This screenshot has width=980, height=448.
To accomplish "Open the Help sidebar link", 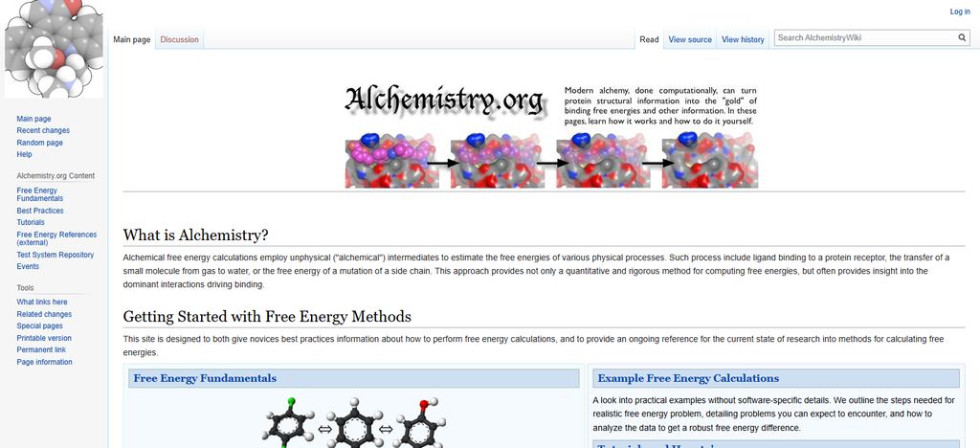I will 24,154.
